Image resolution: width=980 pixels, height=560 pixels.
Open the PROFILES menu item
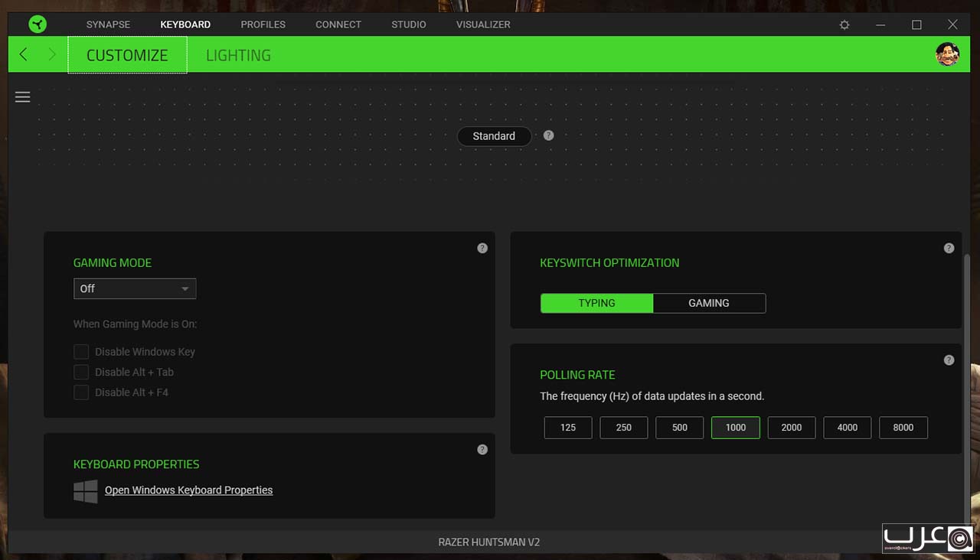(263, 24)
